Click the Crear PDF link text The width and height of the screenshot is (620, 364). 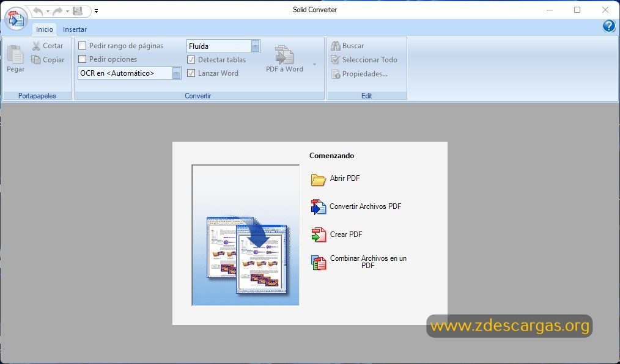point(346,234)
